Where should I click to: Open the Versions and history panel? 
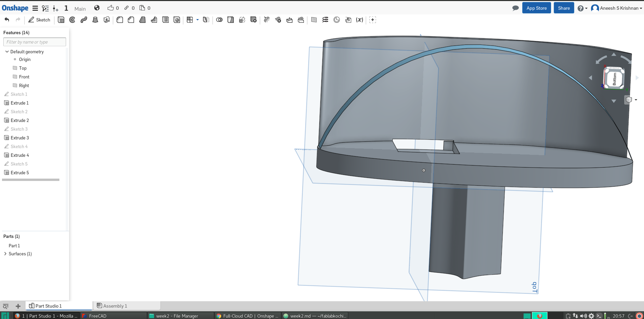point(46,8)
